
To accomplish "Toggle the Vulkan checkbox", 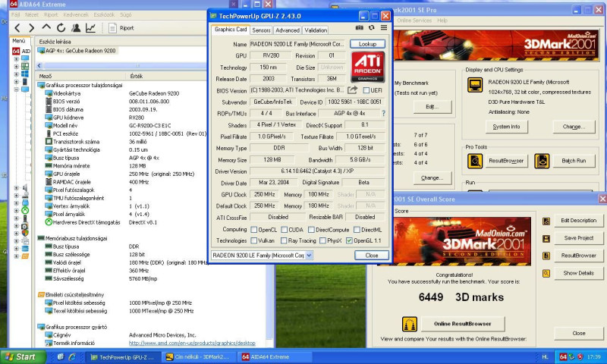I will 254,240.
